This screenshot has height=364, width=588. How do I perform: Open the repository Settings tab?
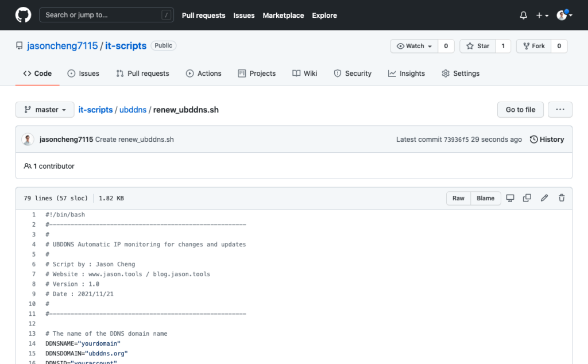coord(461,73)
